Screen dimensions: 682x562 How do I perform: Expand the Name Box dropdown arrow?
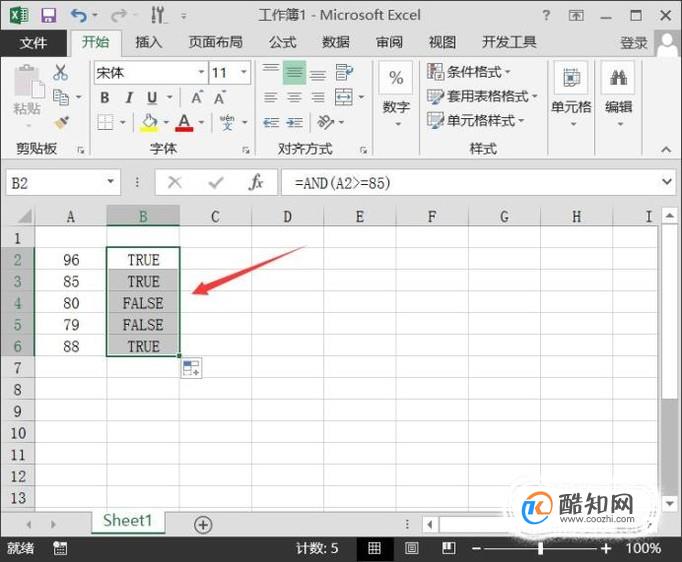[111, 182]
